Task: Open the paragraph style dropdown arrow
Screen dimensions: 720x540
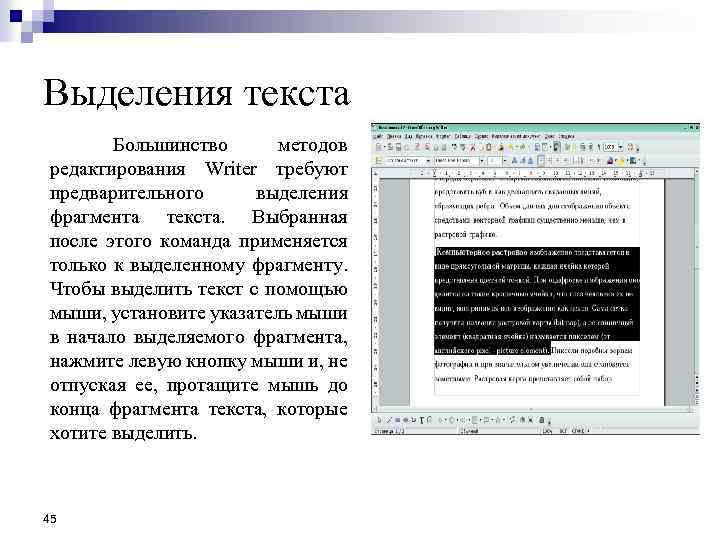Action: [x=428, y=161]
